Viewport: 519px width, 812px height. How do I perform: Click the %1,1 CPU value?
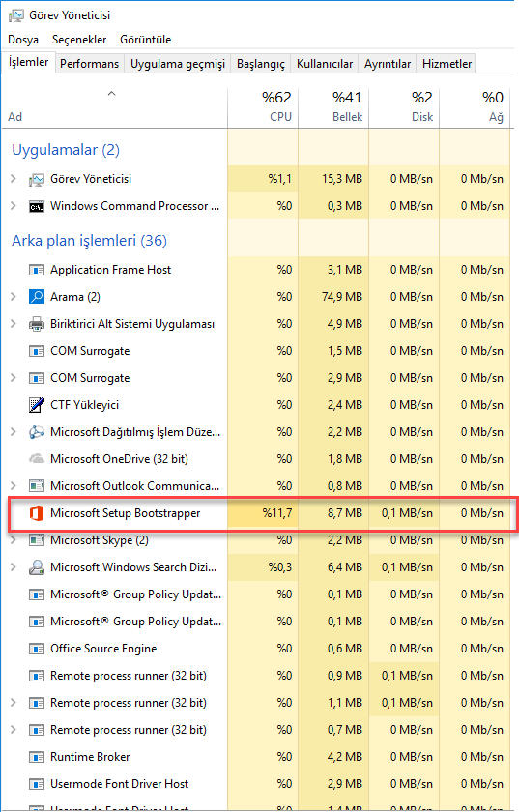[280, 179]
